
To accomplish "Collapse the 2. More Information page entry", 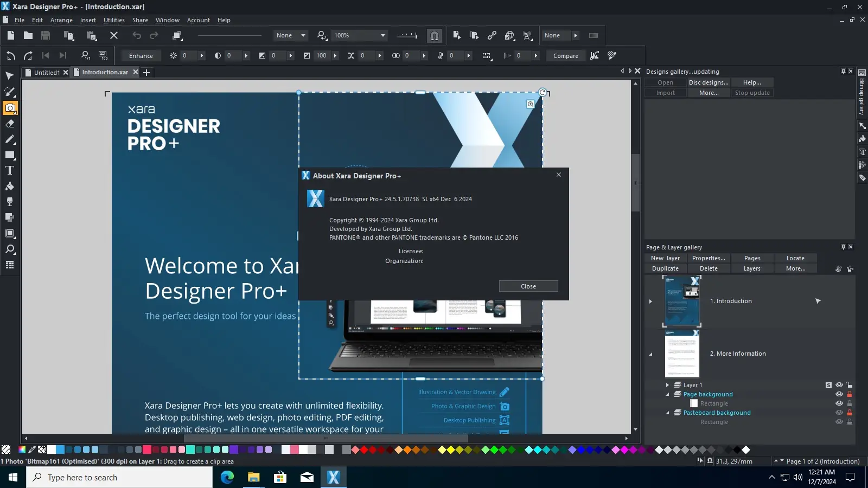I will tap(650, 354).
